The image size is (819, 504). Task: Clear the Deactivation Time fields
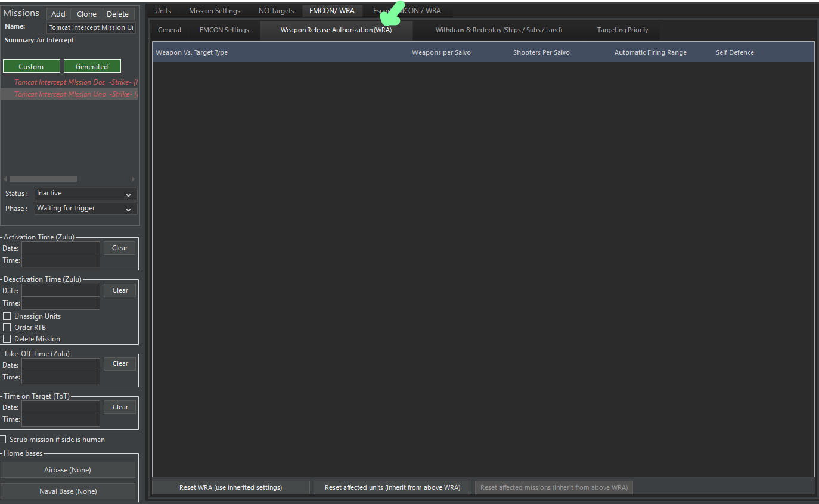120,290
